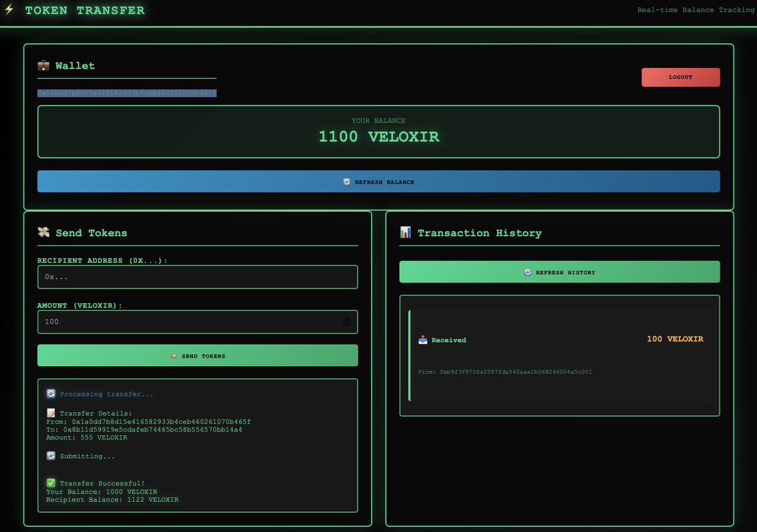Click the Real-time Balance Tracking header text
Image resolution: width=757 pixels, height=532 pixels.
[695, 10]
